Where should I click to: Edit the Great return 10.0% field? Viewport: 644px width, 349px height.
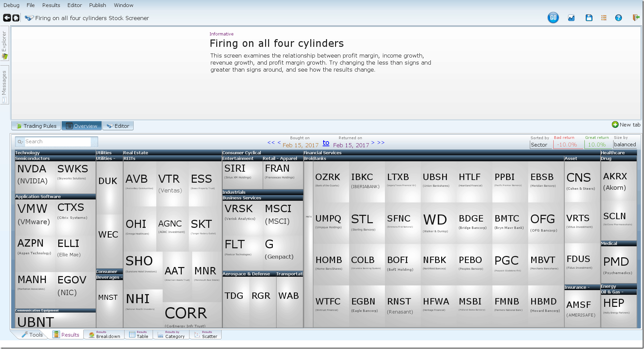598,145
